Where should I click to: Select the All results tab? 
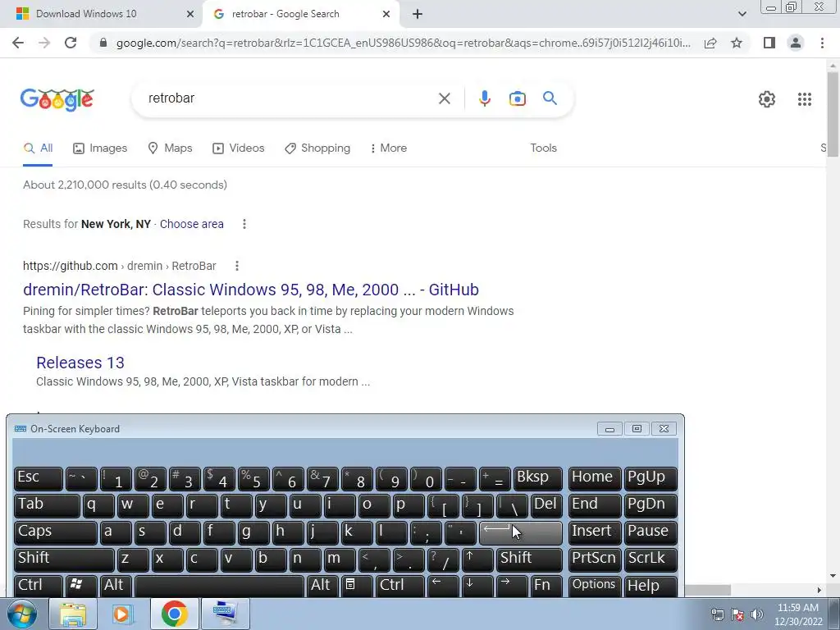click(x=38, y=148)
